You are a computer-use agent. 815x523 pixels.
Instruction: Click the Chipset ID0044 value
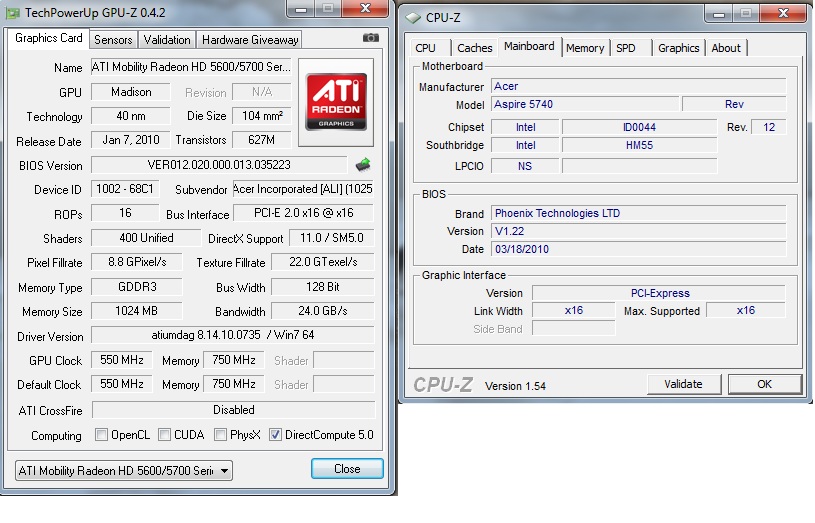(639, 127)
